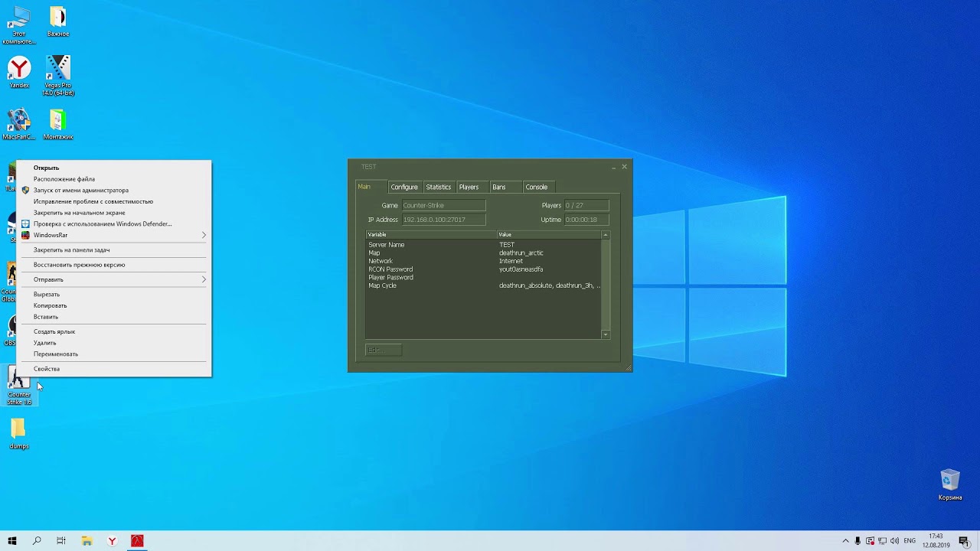
Task: Select 'Исправление проблем с совместимостью'
Action: (x=113, y=201)
